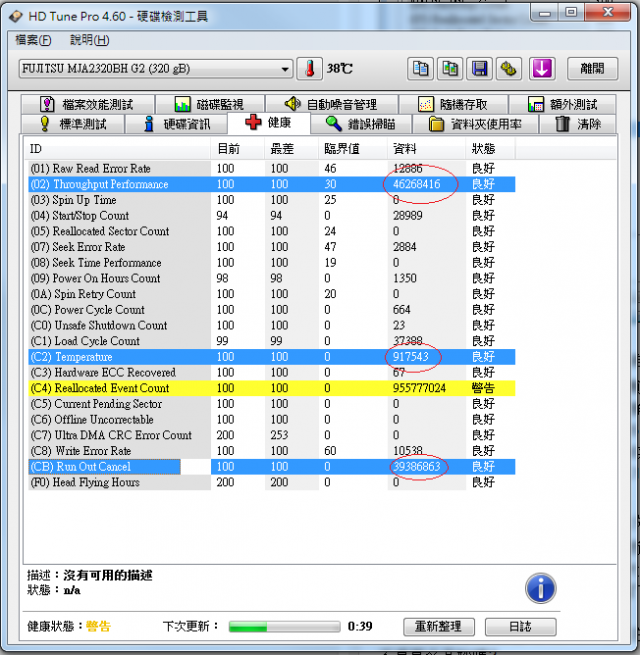Click the 重新整理 refresh button

coord(439,626)
